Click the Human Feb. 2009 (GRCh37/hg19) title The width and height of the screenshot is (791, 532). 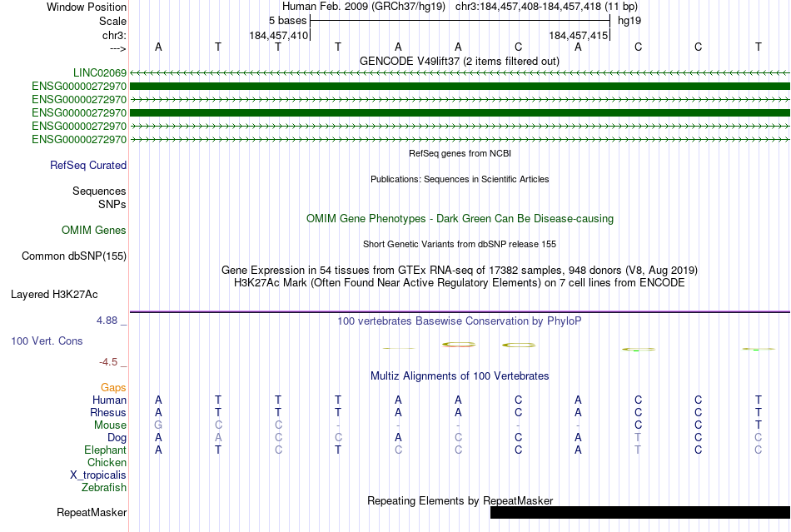click(x=364, y=7)
